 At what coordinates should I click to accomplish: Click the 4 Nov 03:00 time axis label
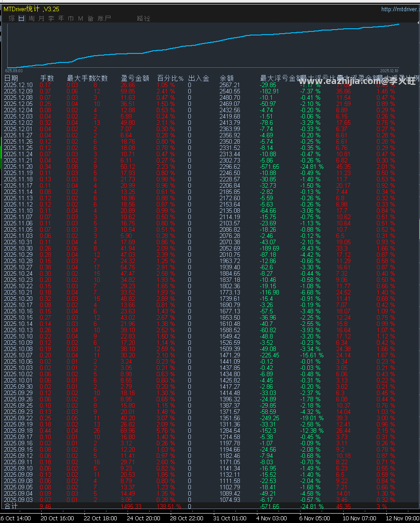(x=271, y=519)
